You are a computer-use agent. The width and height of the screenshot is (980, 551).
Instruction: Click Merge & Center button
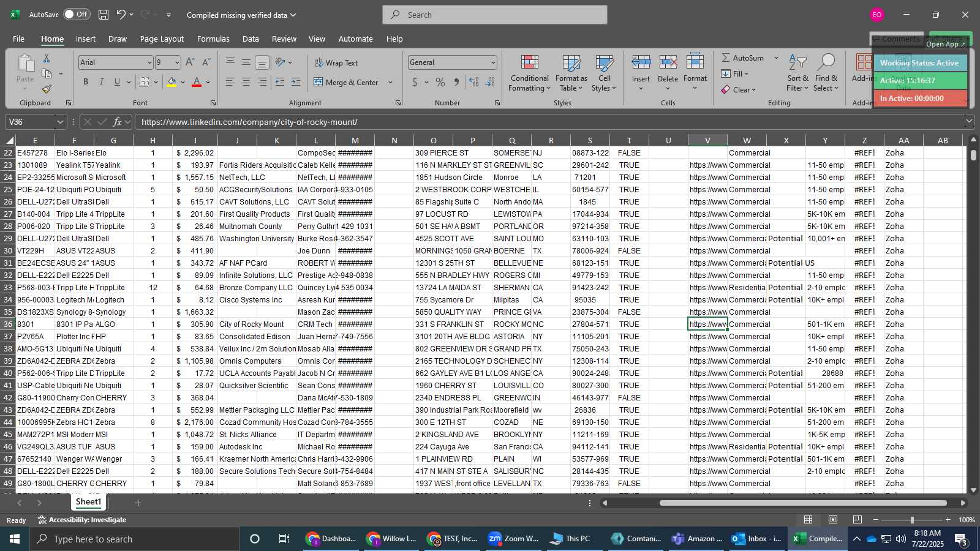pos(346,82)
